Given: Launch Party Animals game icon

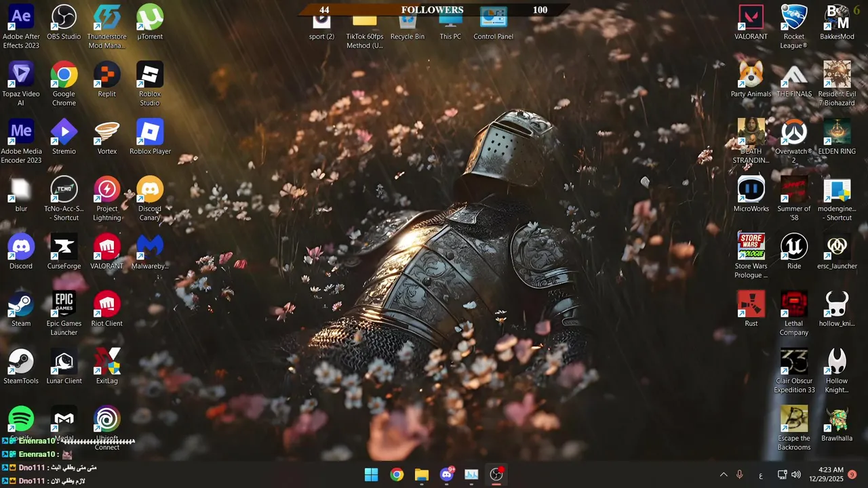Looking at the screenshot, I should point(751,80).
